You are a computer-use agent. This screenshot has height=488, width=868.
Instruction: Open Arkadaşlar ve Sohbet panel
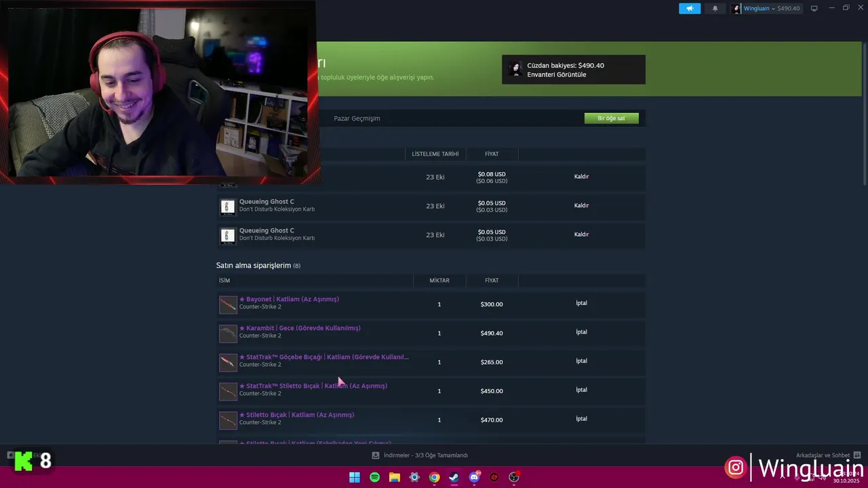(x=828, y=455)
